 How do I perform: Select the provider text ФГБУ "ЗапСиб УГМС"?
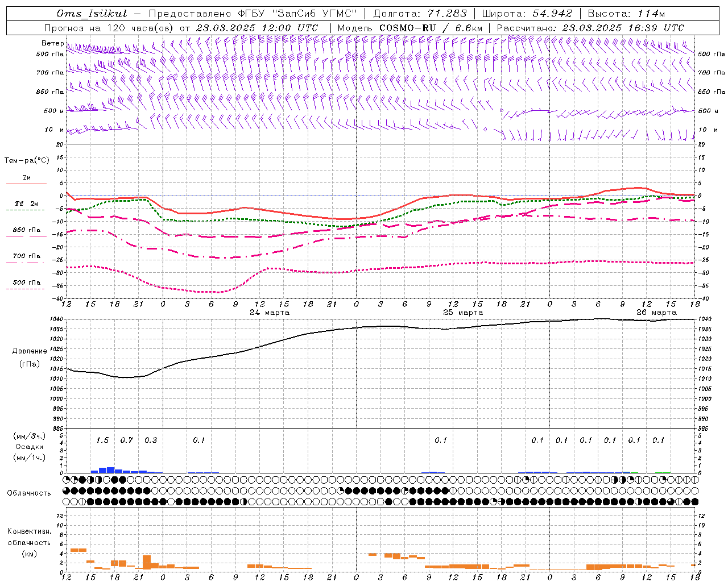(299, 14)
